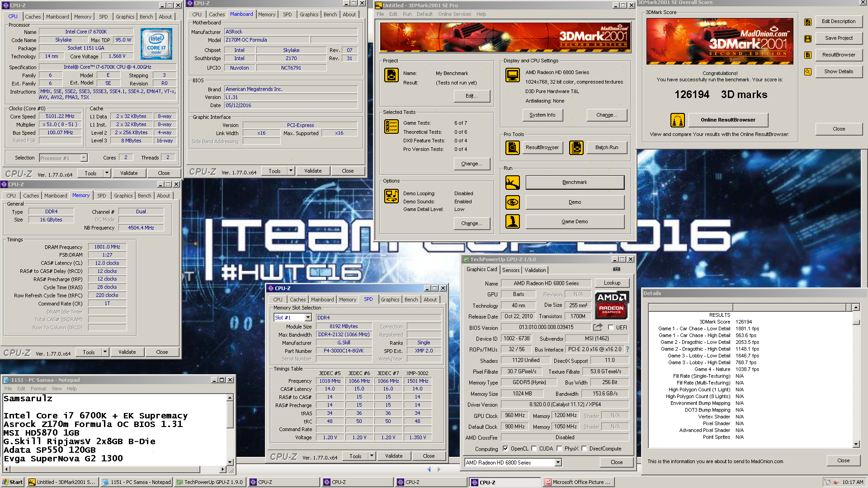
Task: Open Microsoft Office Picture taskbar item
Action: (x=578, y=482)
